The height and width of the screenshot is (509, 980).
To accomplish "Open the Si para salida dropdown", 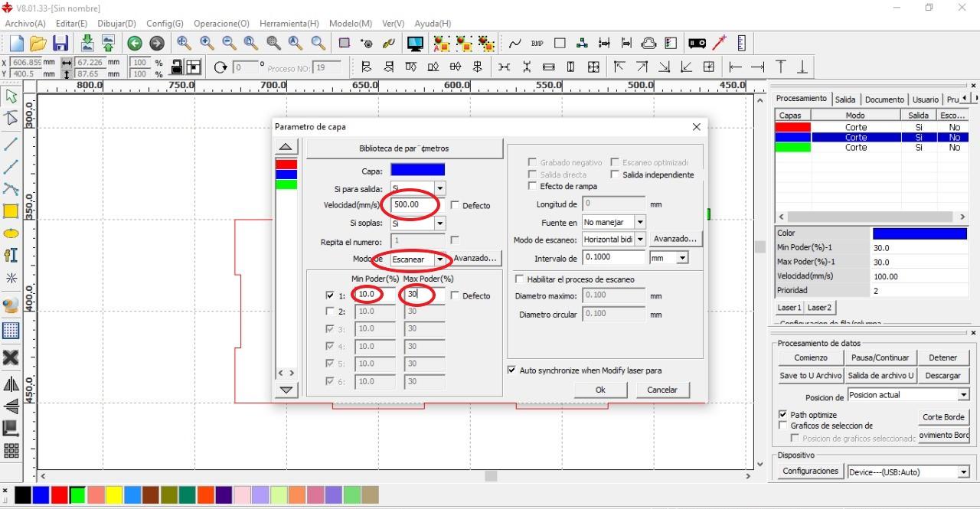I will [x=439, y=188].
